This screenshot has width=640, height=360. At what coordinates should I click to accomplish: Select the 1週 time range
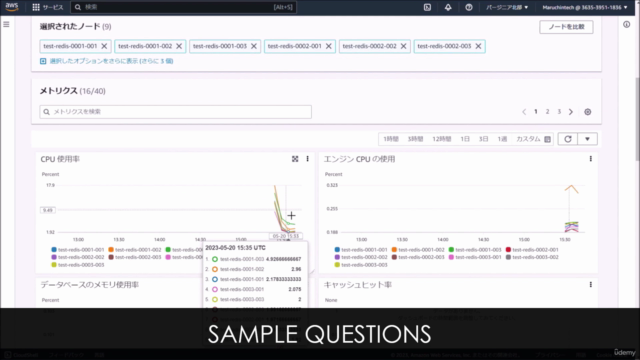point(502,139)
